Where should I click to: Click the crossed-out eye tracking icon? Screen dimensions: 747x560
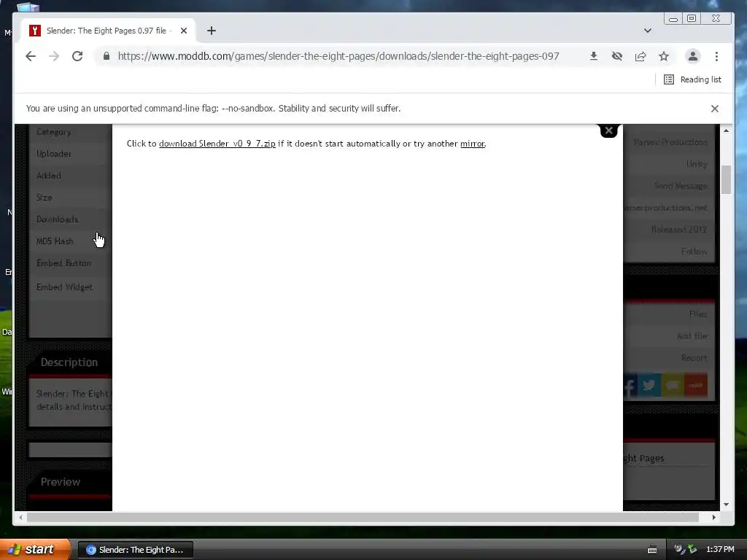tap(617, 56)
